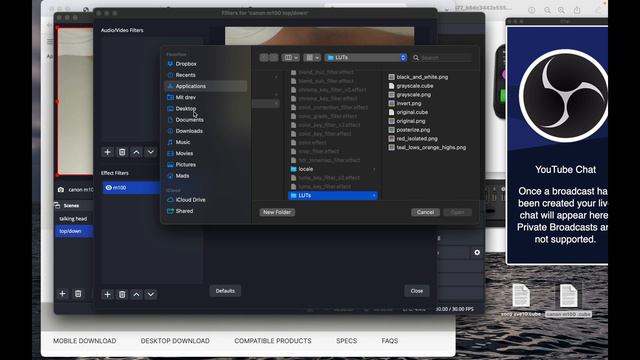Move effect filter down

(x=151, y=294)
